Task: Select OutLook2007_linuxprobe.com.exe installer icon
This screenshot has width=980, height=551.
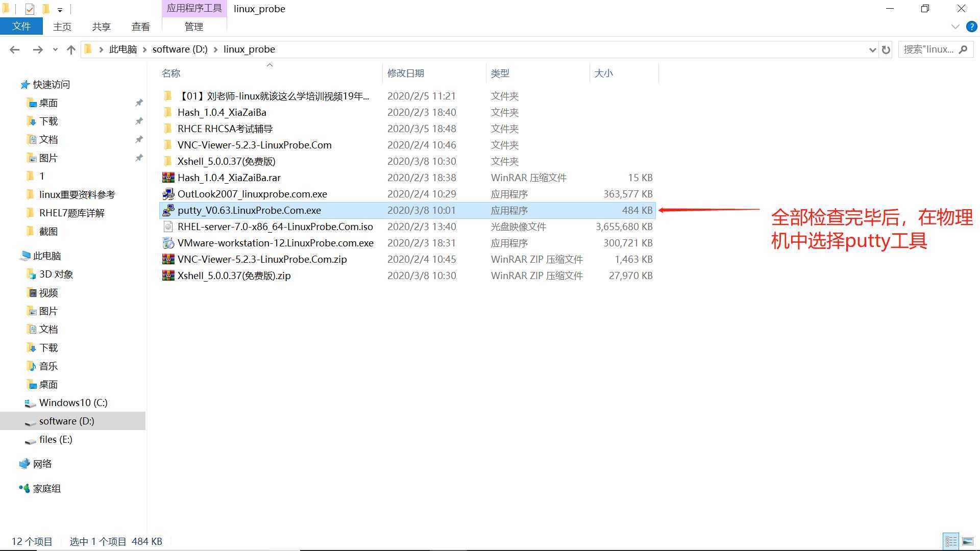Action: [x=168, y=194]
